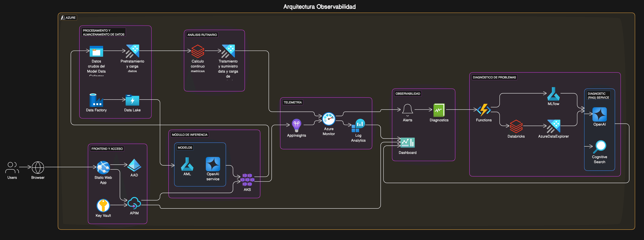The width and height of the screenshot is (644, 240).
Task: Select the AppInsights lightbulb icon
Action: [x=296, y=125]
